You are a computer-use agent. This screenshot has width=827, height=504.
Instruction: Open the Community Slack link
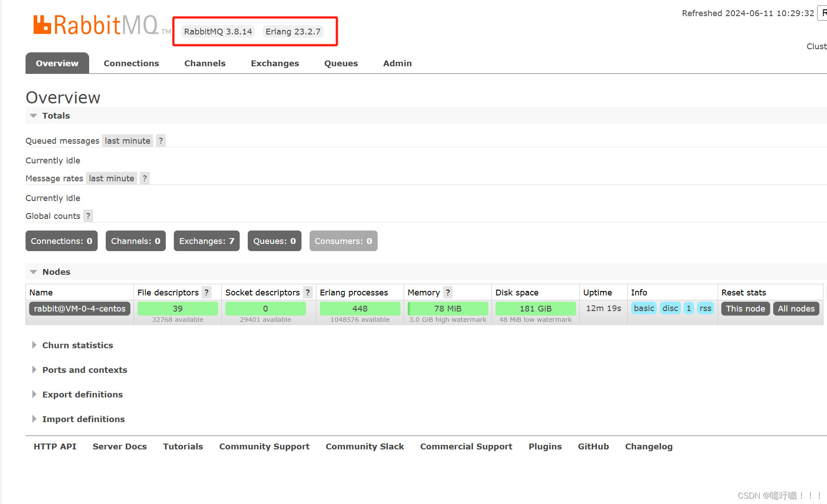365,446
